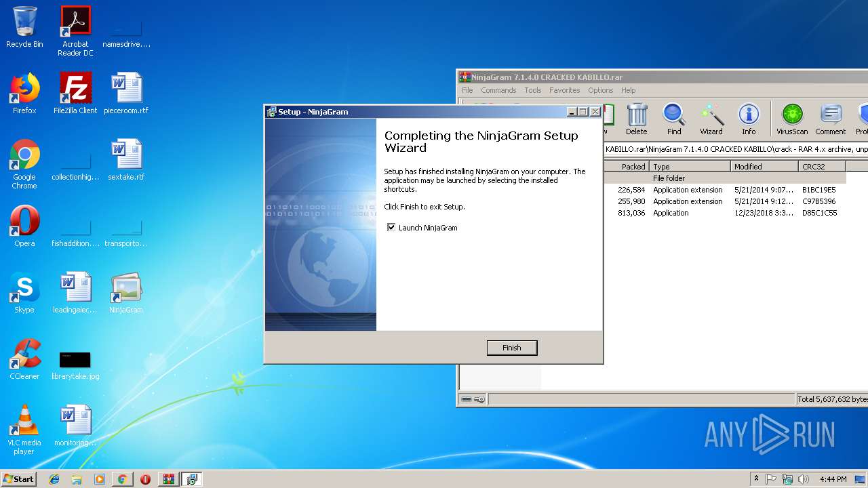
Task: Click the Setup window title bar icon
Action: tap(271, 112)
